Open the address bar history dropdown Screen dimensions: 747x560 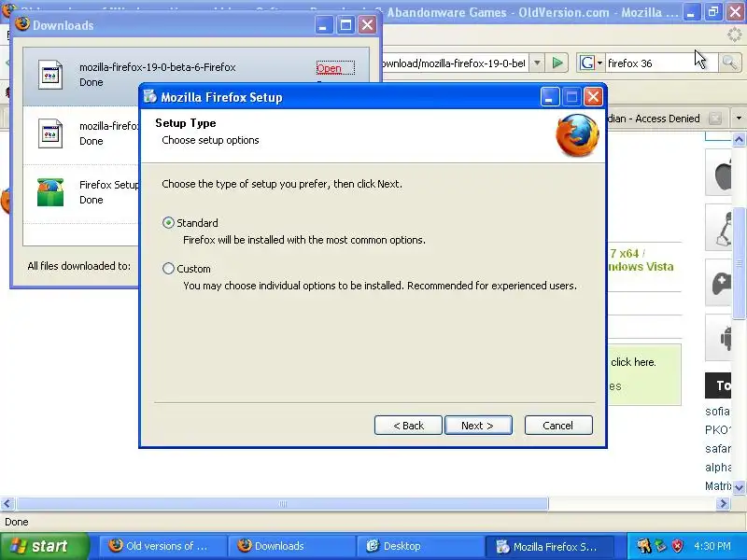click(x=537, y=63)
